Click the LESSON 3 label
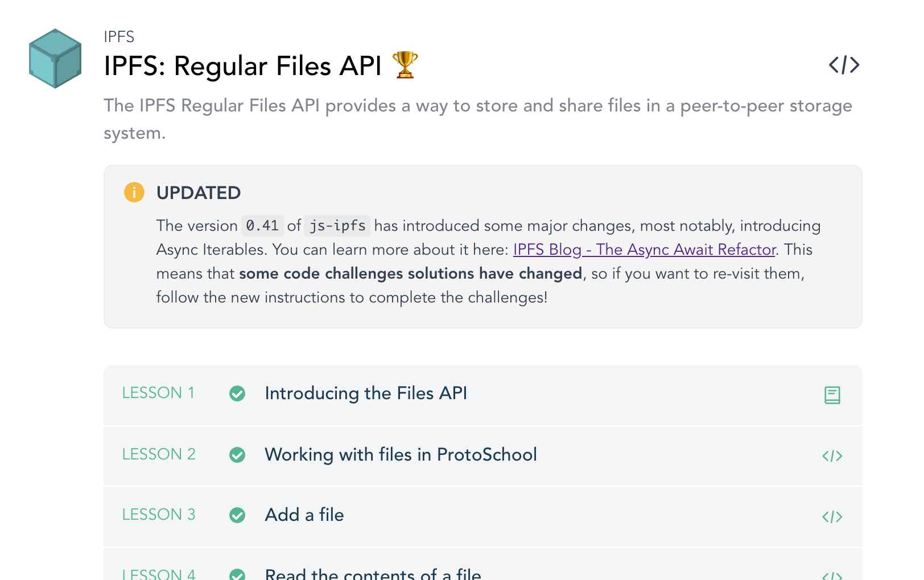The image size is (924, 580). pyautogui.click(x=159, y=515)
